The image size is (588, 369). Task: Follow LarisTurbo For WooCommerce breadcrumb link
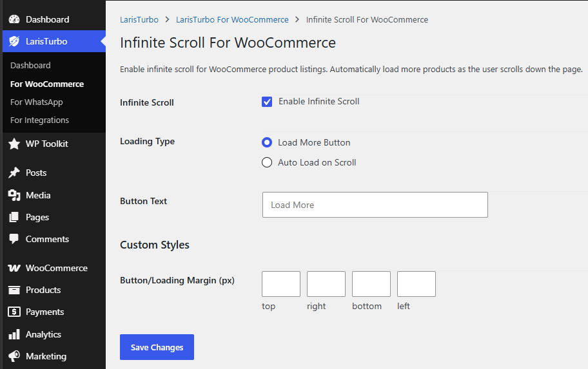pyautogui.click(x=232, y=19)
